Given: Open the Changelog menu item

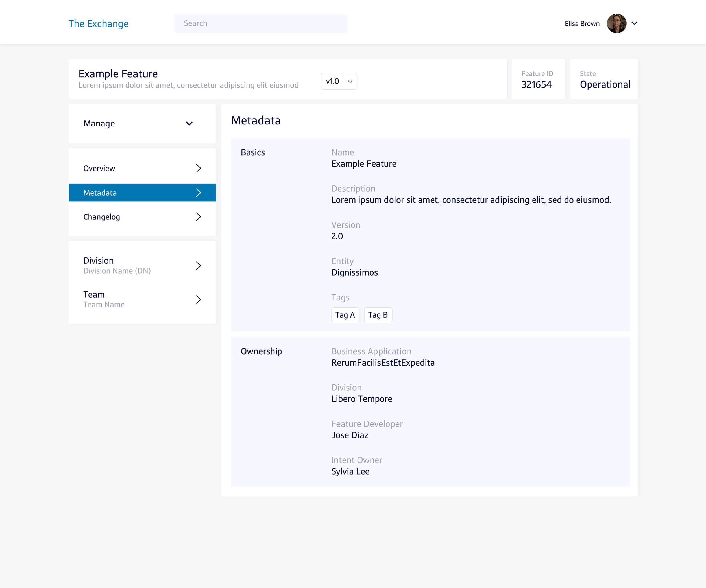Looking at the screenshot, I should point(102,217).
